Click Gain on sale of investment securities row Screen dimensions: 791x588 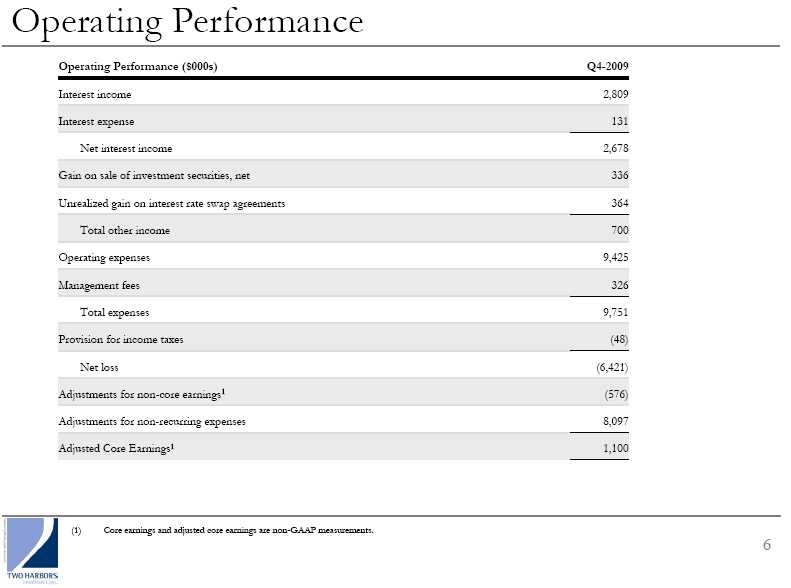[x=154, y=176]
